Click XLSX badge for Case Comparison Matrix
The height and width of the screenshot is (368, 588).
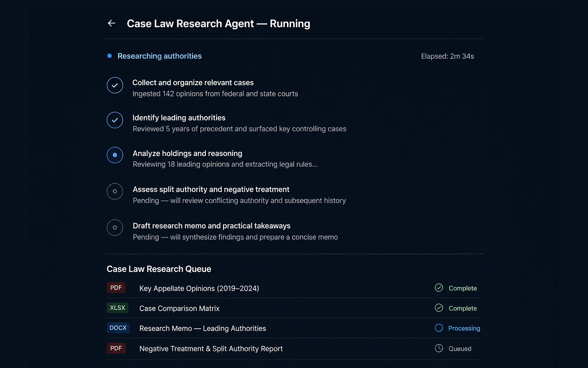[x=118, y=308]
